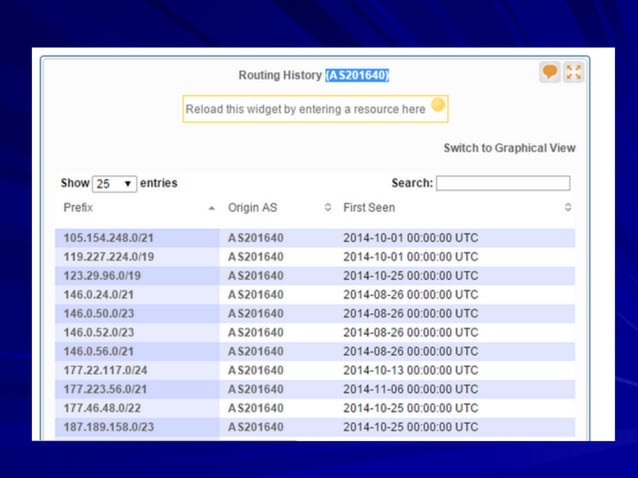The width and height of the screenshot is (638, 478).
Task: Select the First Seen column header
Action: click(369, 208)
